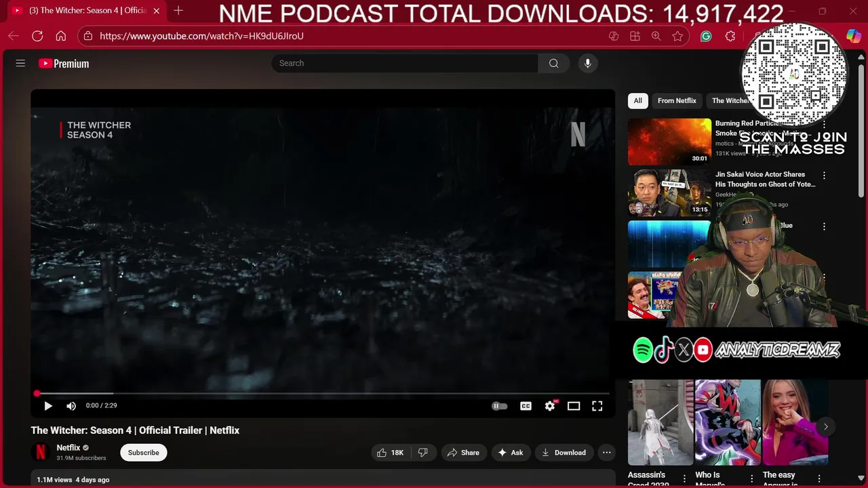Click the browser address bar URL
Image resolution: width=868 pixels, height=488 pixels.
[x=201, y=36]
